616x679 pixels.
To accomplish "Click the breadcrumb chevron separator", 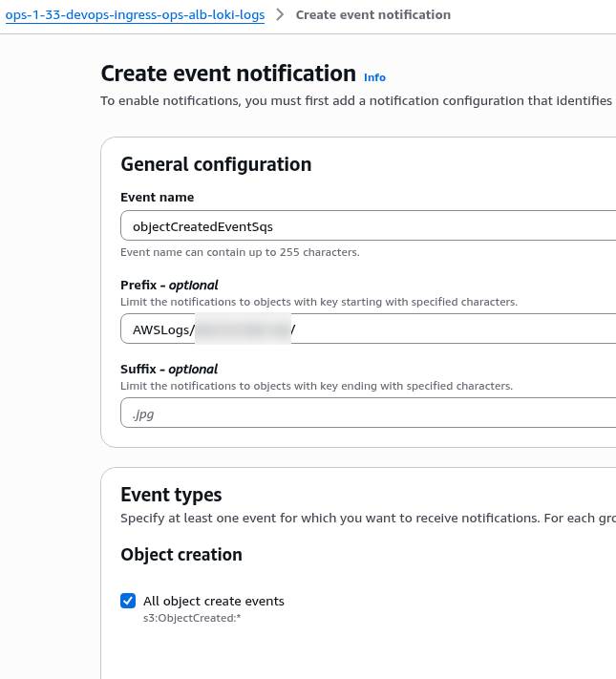I will click(280, 15).
